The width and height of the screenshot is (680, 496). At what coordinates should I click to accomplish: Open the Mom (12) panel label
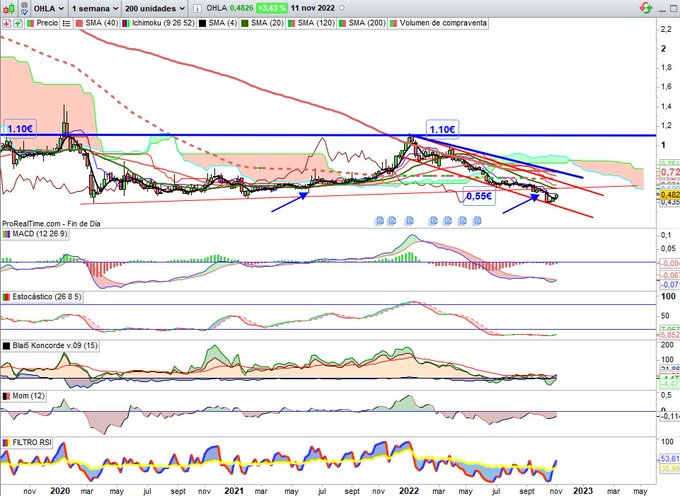pyautogui.click(x=28, y=396)
